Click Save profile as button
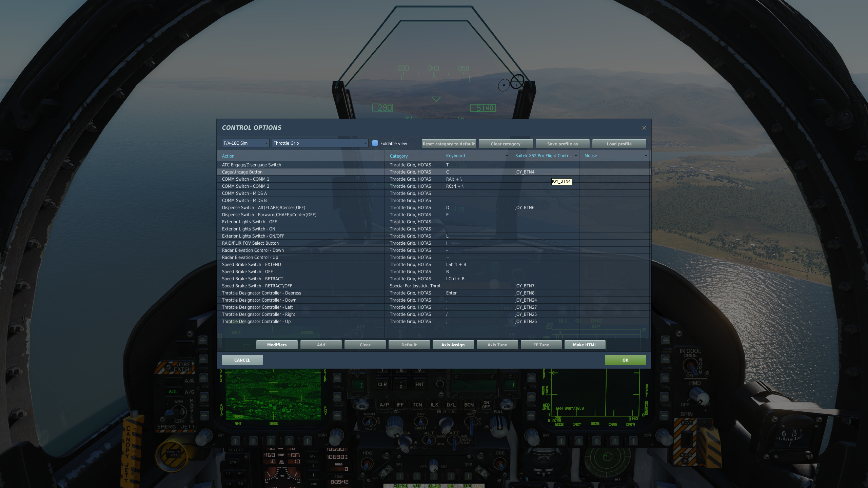Image resolution: width=868 pixels, height=488 pixels. (563, 144)
